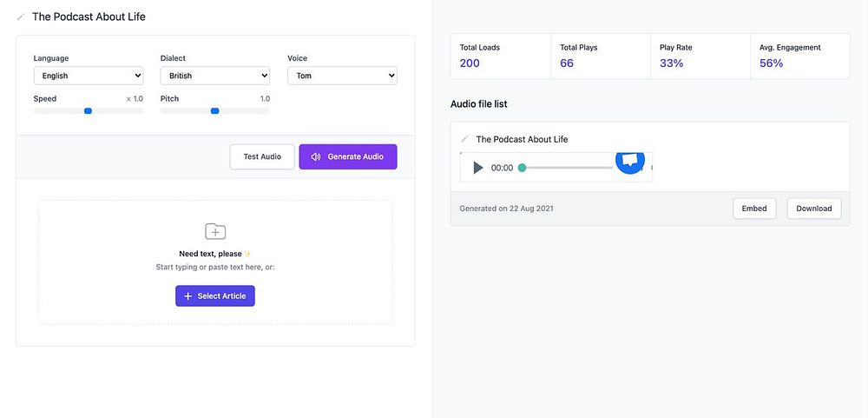Open the blue chat bubble icon
The image size is (868, 418).
[630, 160]
